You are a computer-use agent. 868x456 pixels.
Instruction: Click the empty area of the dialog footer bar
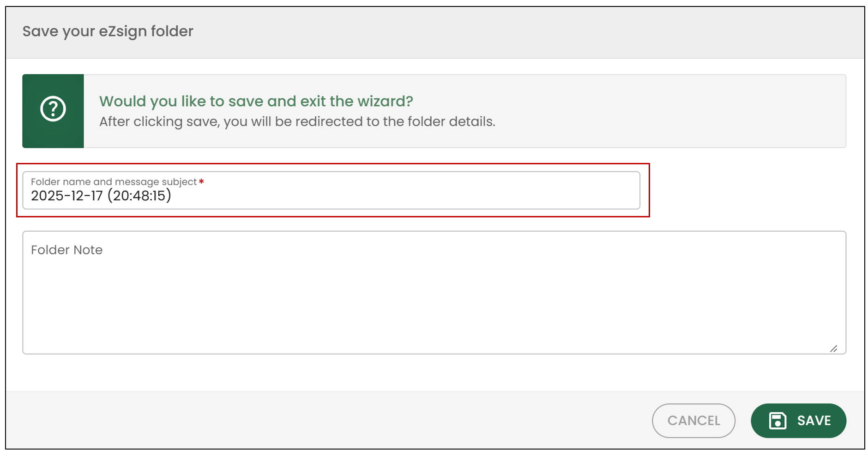click(323, 420)
